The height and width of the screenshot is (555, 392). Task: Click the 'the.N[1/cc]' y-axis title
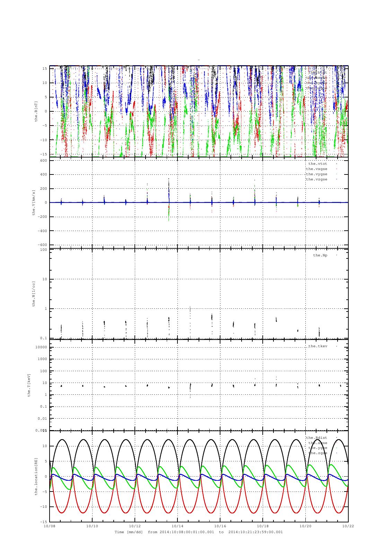pyautogui.click(x=34, y=294)
